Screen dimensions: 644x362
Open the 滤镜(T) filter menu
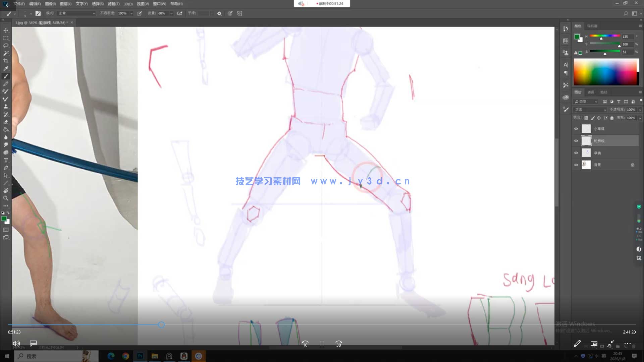113,4
